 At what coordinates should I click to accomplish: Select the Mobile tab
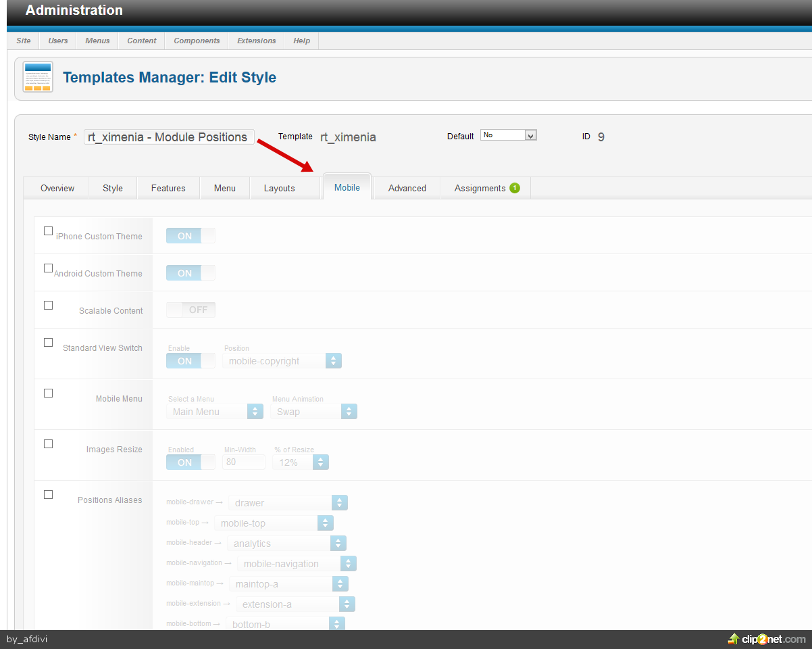pos(347,187)
